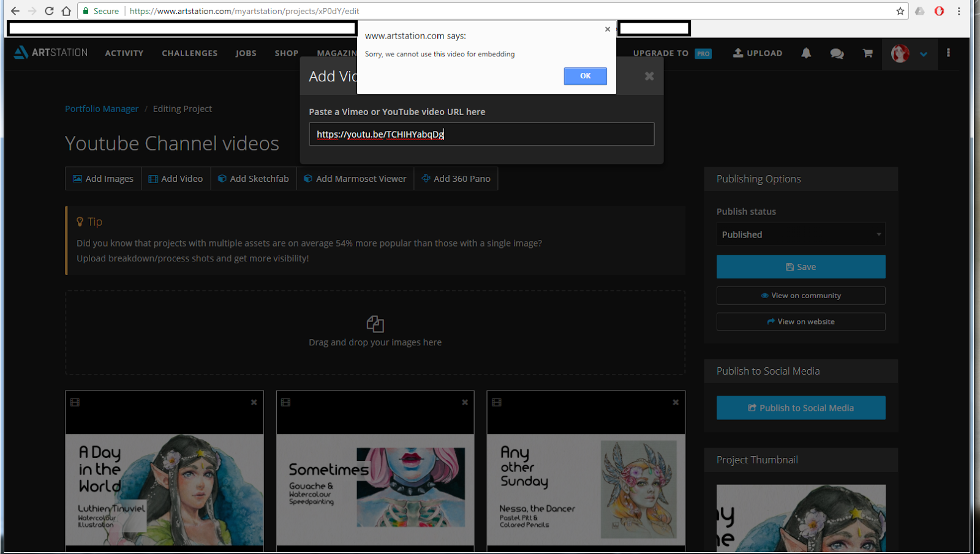Open the Shop menu
Image resolution: width=980 pixels, height=554 pixels.
(287, 53)
